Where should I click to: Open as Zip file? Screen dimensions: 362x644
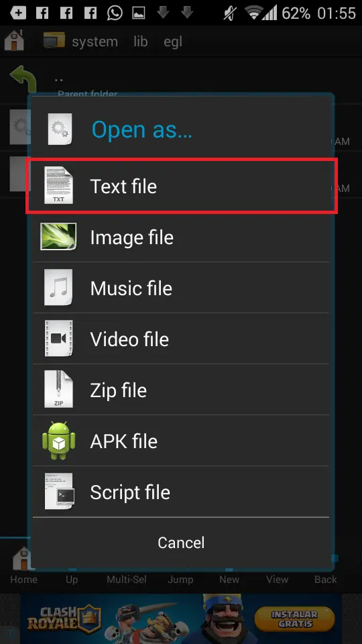[x=181, y=390]
